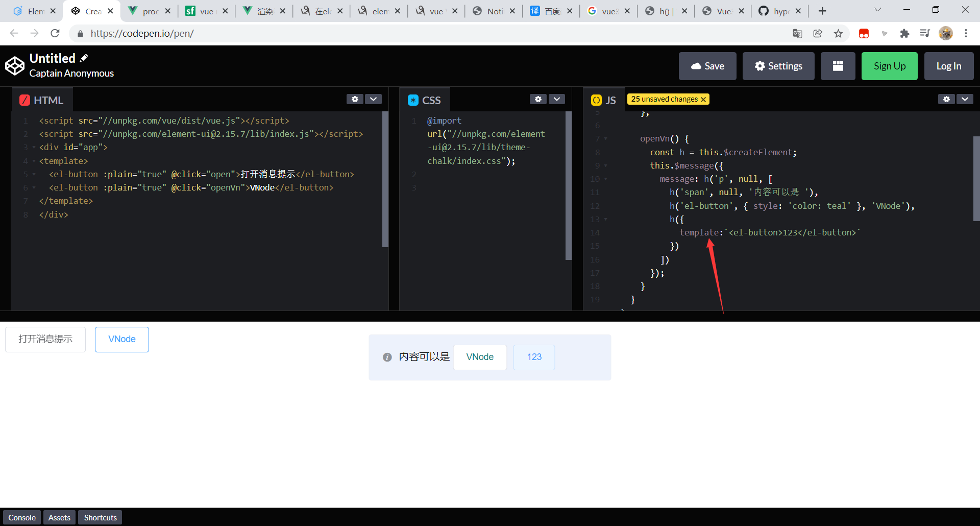The width and height of the screenshot is (980, 526).
Task: Go back in browser
Action: point(14,33)
